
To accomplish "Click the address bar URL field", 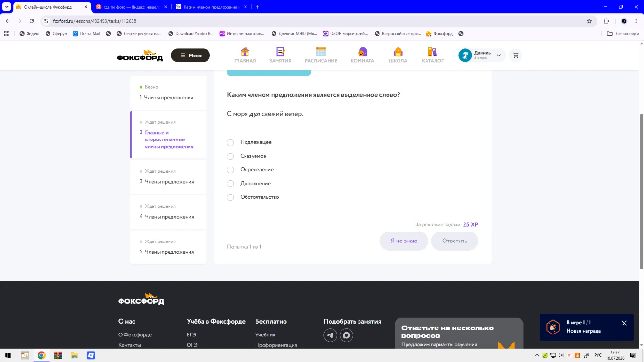I will (x=313, y=21).
